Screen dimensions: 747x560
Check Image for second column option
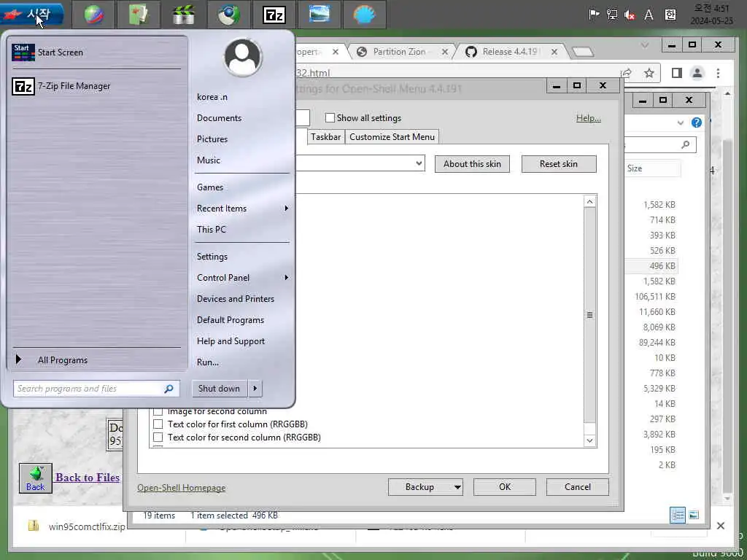158,411
